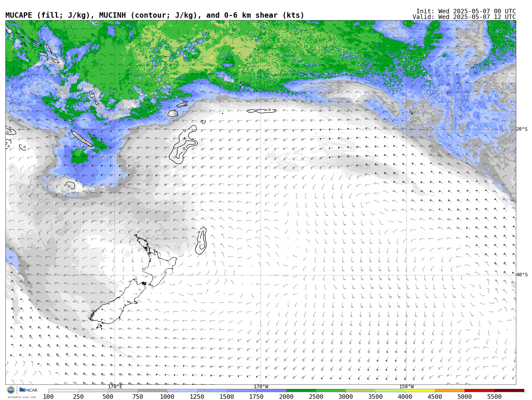Click the 5500 colorbar tick label
The image size is (532, 400).
click(x=494, y=397)
